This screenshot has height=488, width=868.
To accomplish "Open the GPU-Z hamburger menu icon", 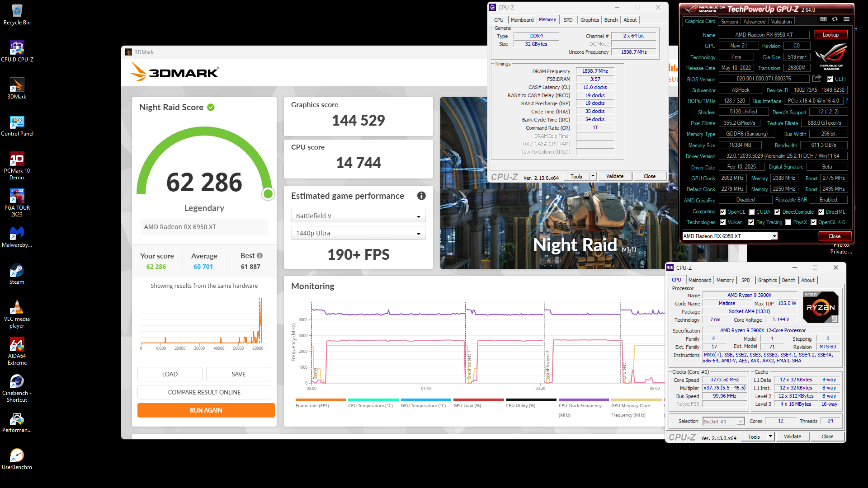I will pyautogui.click(x=846, y=19).
